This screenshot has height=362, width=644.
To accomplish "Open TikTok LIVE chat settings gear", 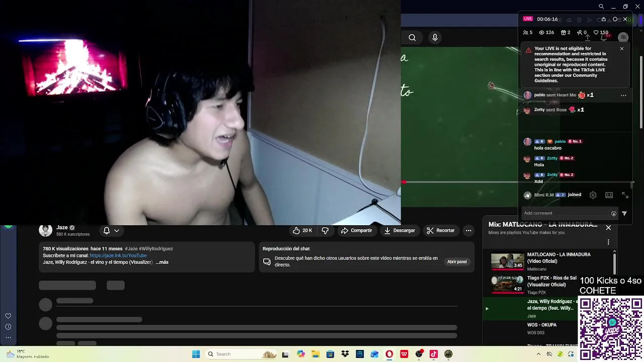I will pyautogui.click(x=593, y=195).
